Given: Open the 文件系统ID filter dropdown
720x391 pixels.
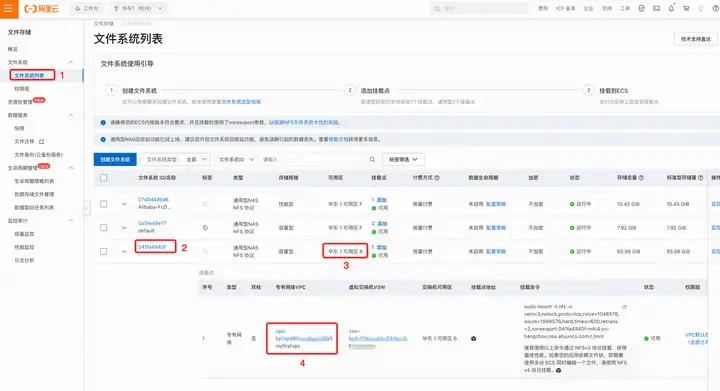Looking at the screenshot, I should 236,159.
